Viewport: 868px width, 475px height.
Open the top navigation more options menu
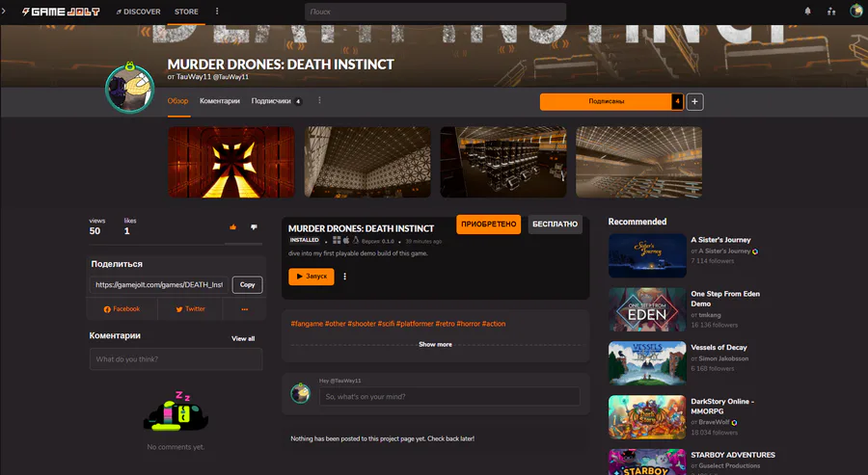[x=217, y=11]
